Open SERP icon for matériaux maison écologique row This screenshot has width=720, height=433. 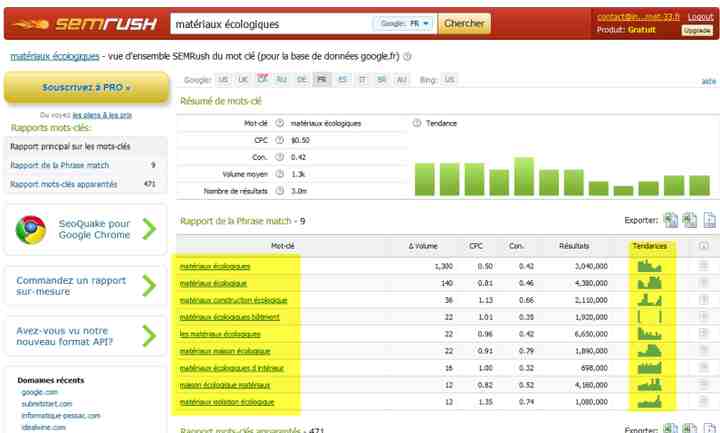pyautogui.click(x=703, y=350)
